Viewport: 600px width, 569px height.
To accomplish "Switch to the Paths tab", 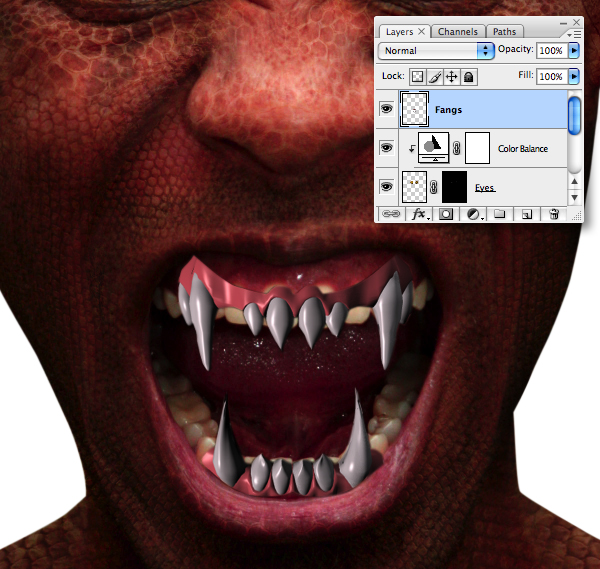I will 504,31.
